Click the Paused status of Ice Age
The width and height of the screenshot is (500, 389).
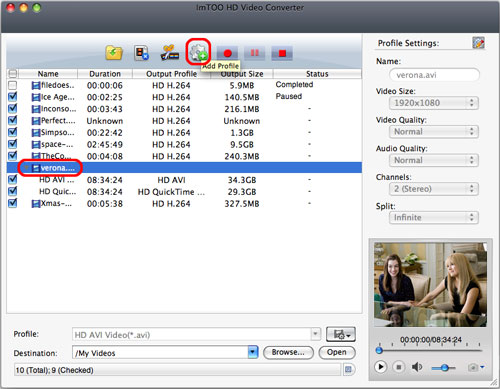click(289, 96)
